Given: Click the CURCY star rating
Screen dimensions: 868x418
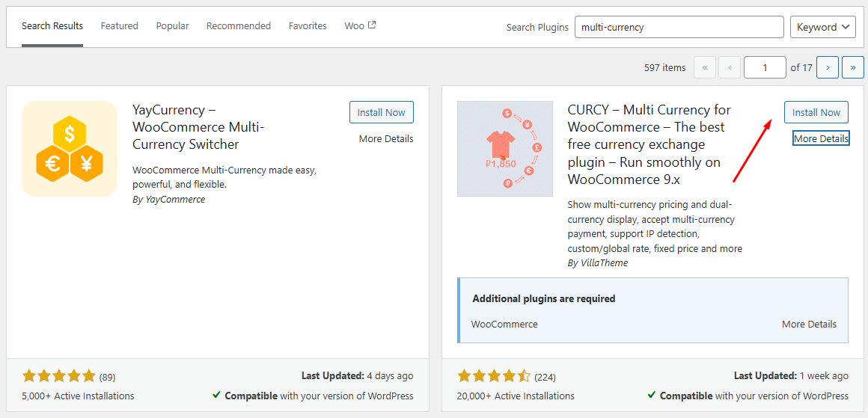Looking at the screenshot, I should point(494,377).
